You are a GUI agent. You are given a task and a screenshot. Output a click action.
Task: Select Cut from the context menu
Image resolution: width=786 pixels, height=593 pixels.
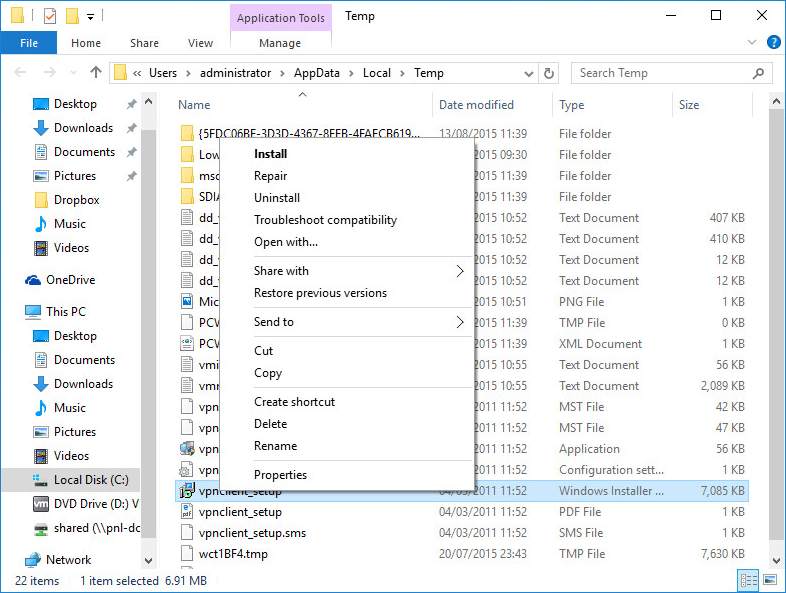(x=263, y=351)
